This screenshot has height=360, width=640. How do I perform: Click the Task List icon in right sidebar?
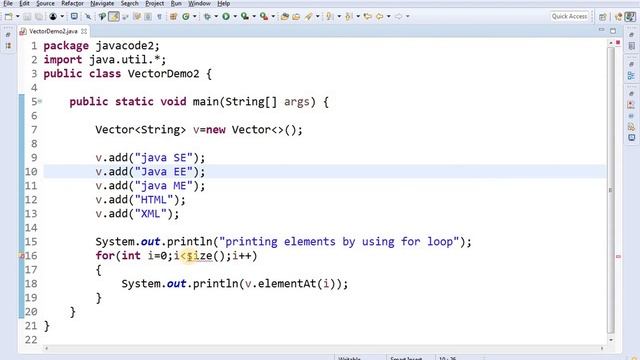[631, 46]
